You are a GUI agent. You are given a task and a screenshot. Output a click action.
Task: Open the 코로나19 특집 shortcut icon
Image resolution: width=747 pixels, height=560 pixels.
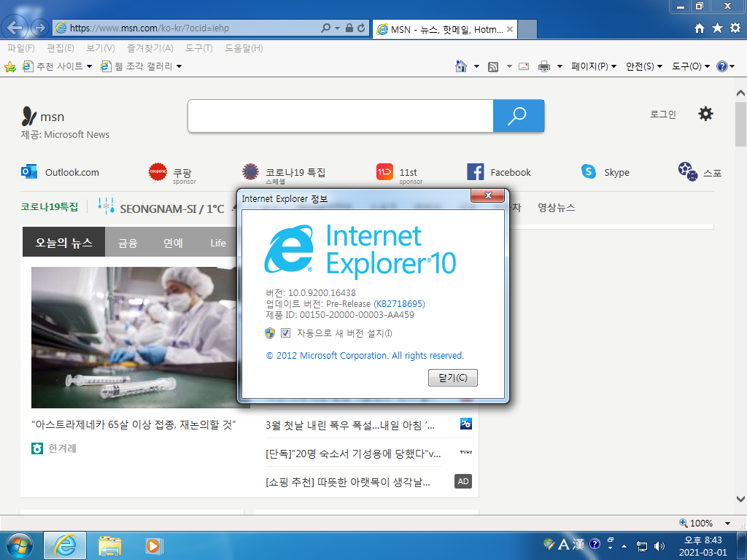click(250, 171)
